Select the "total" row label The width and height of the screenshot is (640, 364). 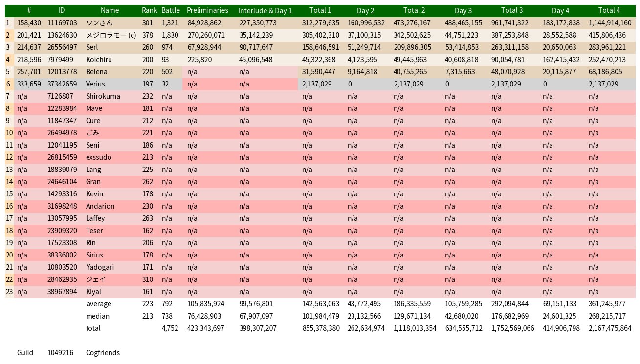93,328
